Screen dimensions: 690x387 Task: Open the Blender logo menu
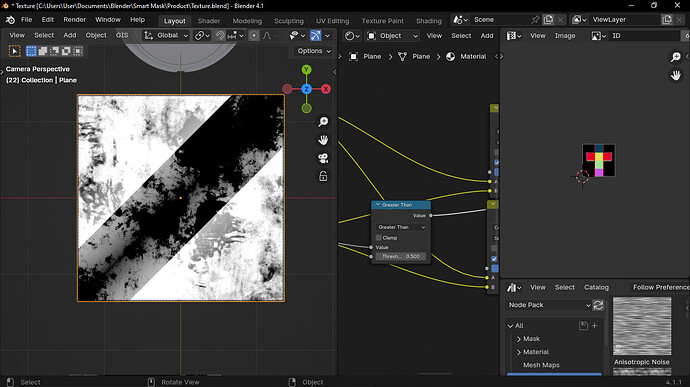click(10, 20)
